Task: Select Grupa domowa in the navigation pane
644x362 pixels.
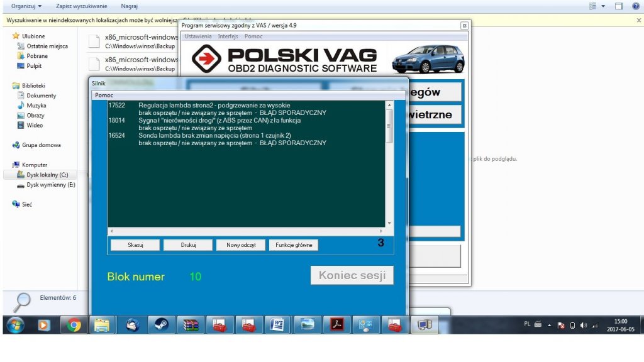Action: (41, 145)
